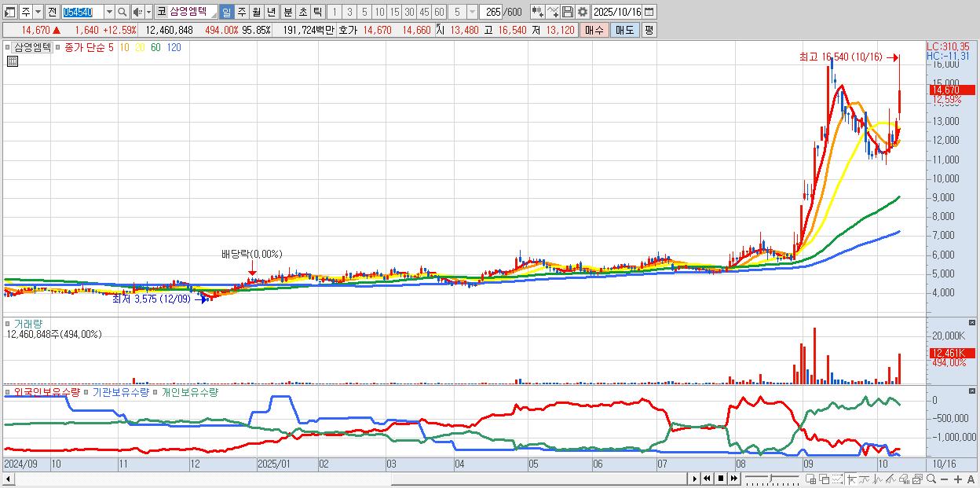The width and height of the screenshot is (980, 488).
Task: Open the custom interval dropdown arrow
Action: click(472, 12)
